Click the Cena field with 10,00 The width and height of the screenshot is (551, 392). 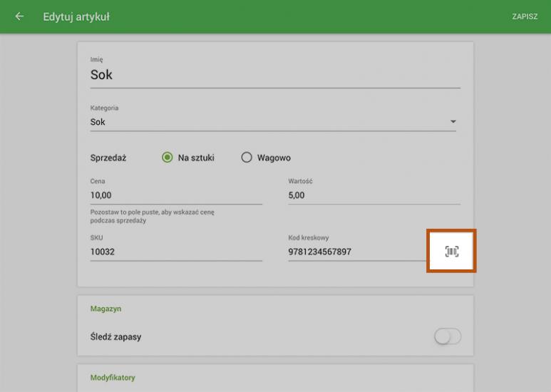pos(176,195)
